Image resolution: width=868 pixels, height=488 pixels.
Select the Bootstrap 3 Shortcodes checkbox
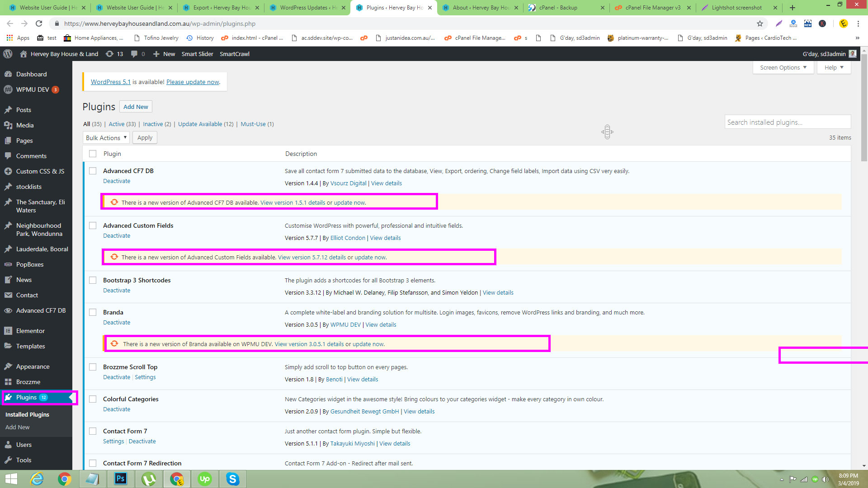tap(93, 280)
